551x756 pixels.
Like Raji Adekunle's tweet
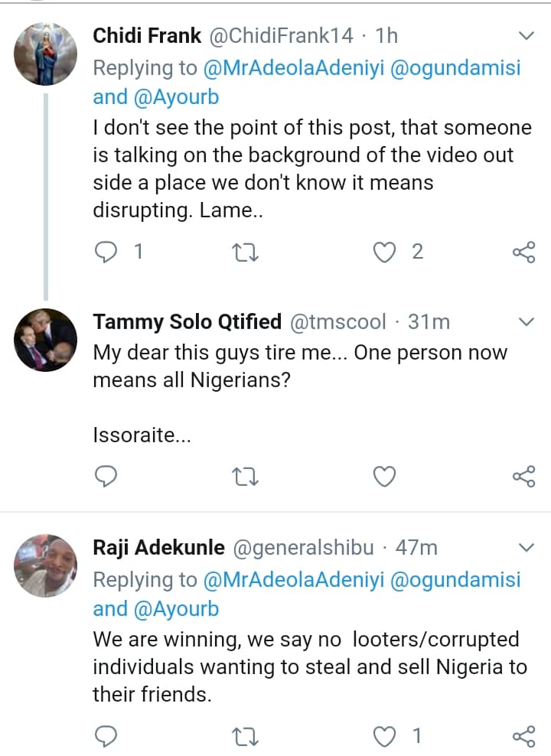383,736
